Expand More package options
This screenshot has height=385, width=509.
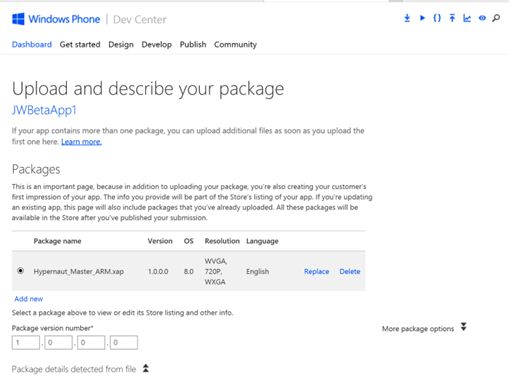coord(424,328)
